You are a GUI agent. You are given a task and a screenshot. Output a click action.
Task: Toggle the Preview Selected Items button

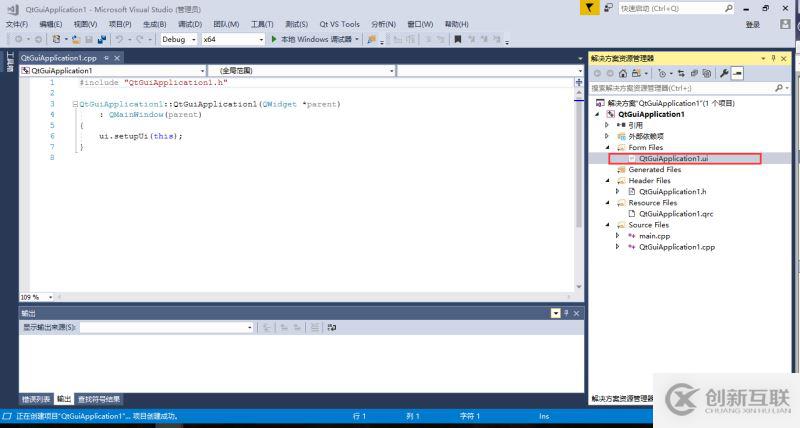click(737, 73)
